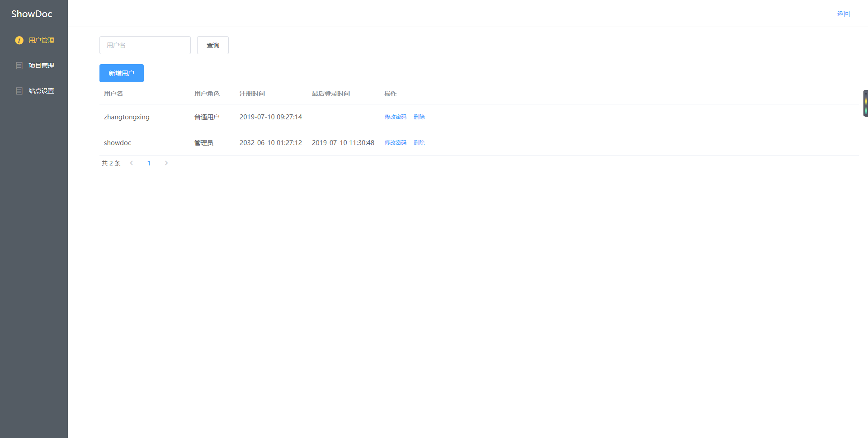Image resolution: width=868 pixels, height=438 pixels.
Task: Open the 项目管理 section
Action: point(41,65)
